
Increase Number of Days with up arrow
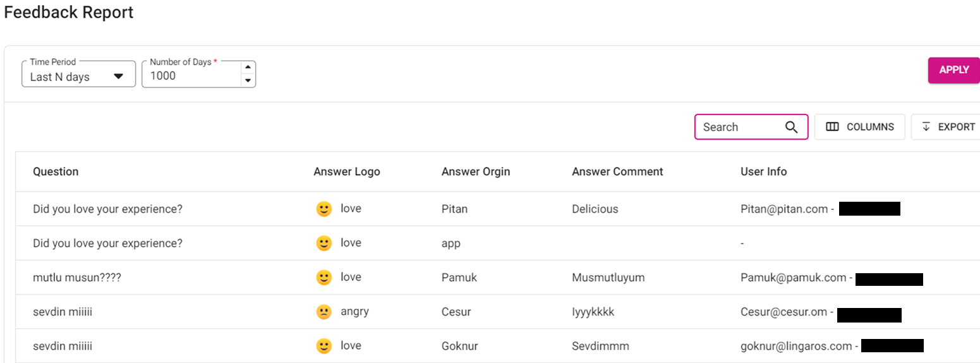coord(248,67)
